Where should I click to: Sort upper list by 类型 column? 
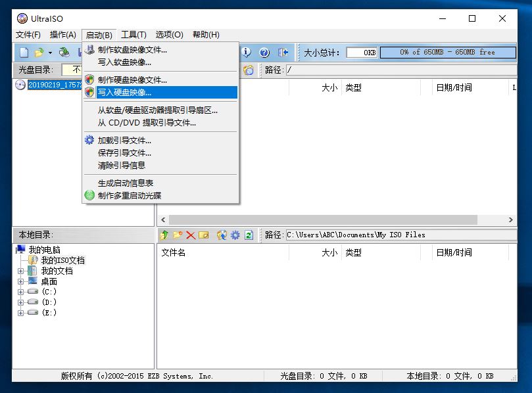pos(381,87)
